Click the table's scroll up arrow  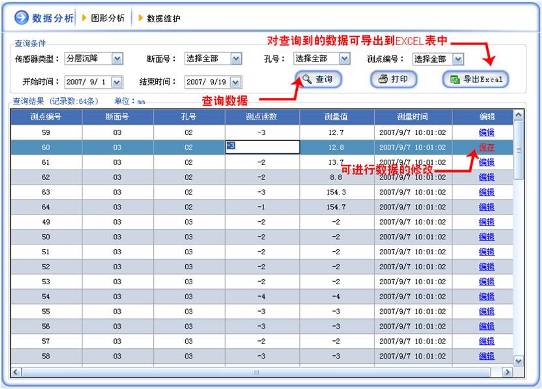518,115
